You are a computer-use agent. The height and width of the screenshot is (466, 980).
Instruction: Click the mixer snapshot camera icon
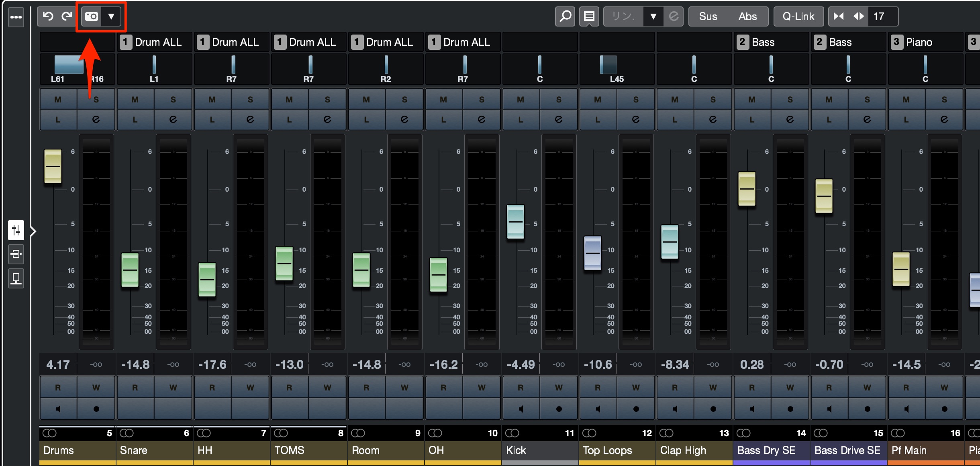(92, 16)
